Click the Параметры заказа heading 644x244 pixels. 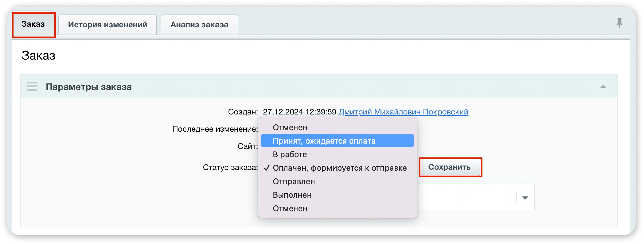[x=89, y=87]
